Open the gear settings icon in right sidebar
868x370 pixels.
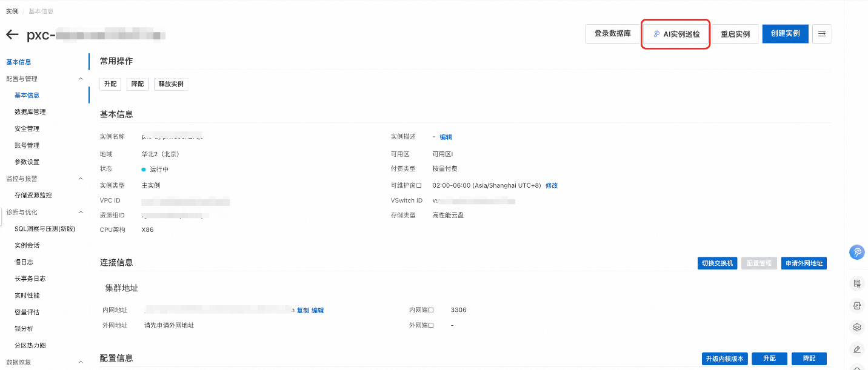click(x=857, y=328)
